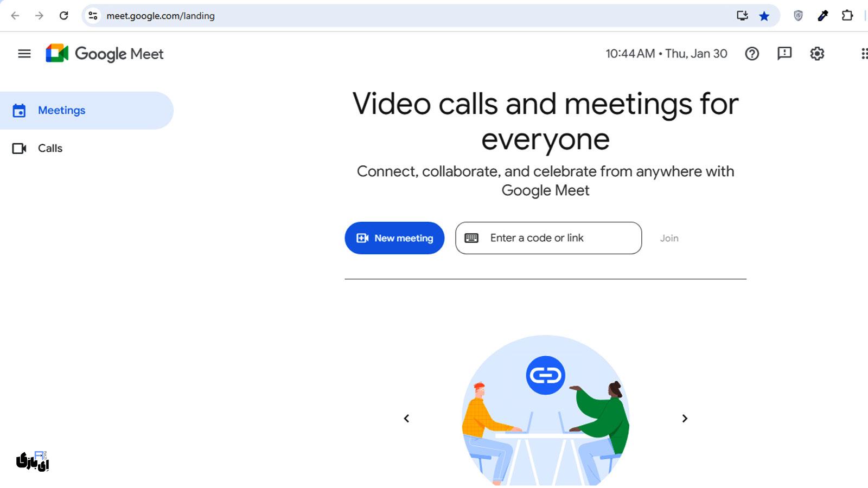Click the Google Meet logo

tap(105, 54)
